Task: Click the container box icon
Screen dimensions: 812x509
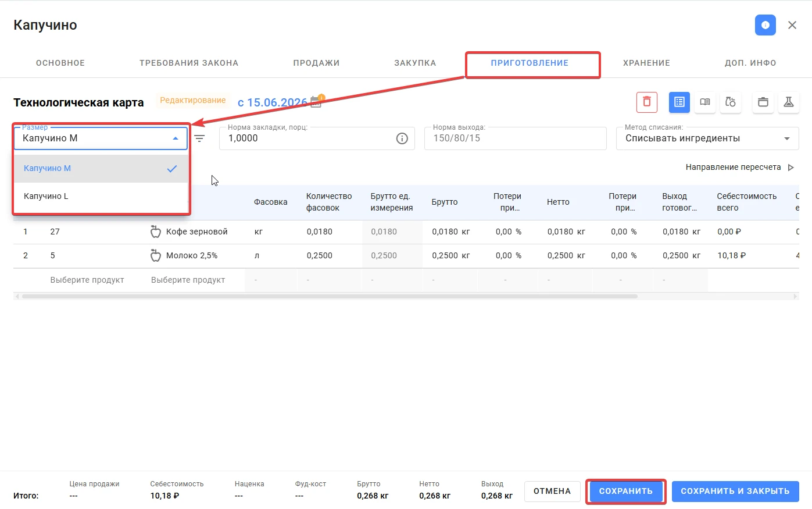Action: 763,102
